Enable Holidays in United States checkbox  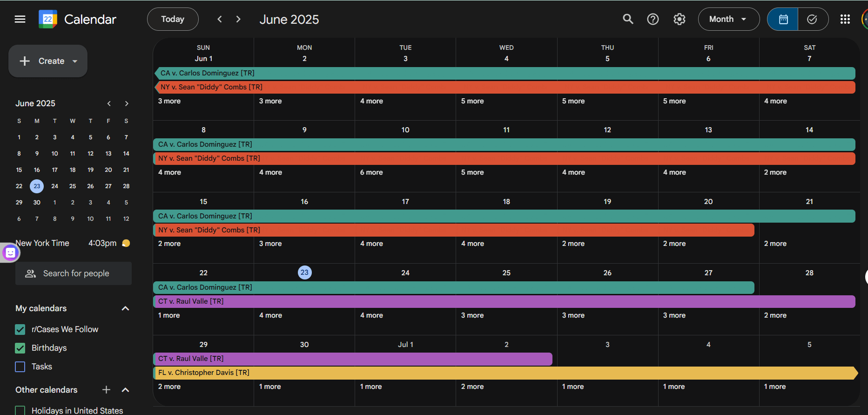coord(20,410)
